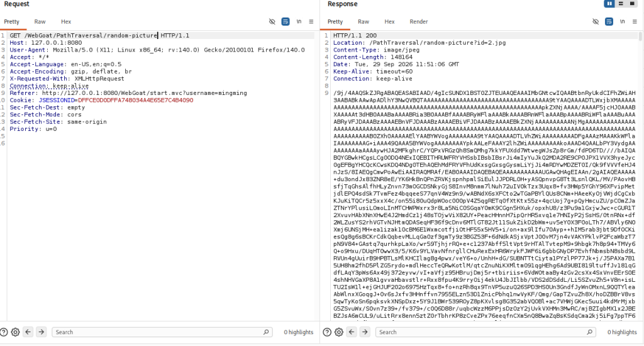Open Response panel hamburger options menu

point(635,22)
